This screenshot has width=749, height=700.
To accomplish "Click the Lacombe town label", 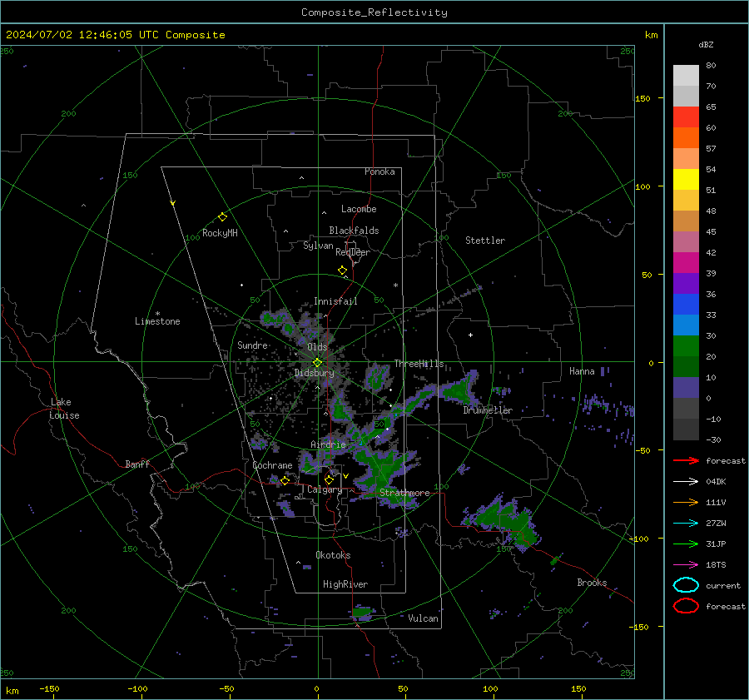I will coord(359,209).
